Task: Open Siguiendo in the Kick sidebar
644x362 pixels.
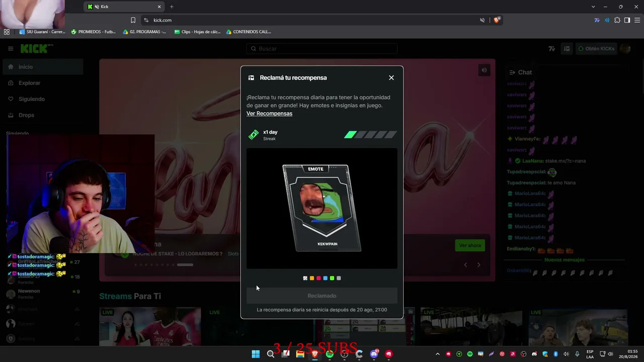Action: (x=43, y=99)
